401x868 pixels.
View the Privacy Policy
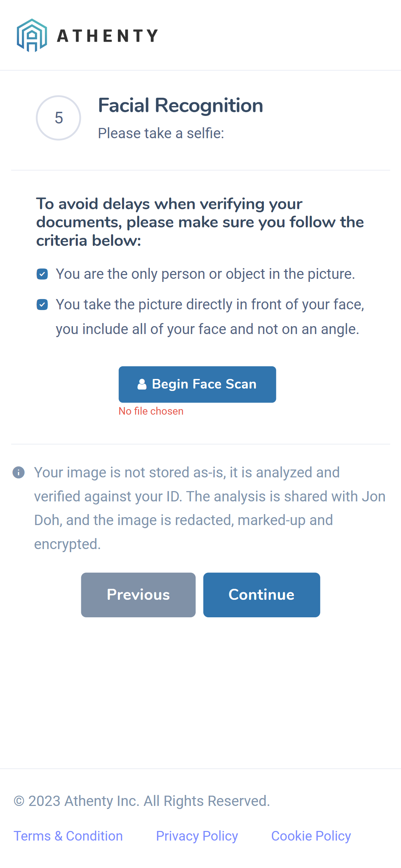[197, 836]
